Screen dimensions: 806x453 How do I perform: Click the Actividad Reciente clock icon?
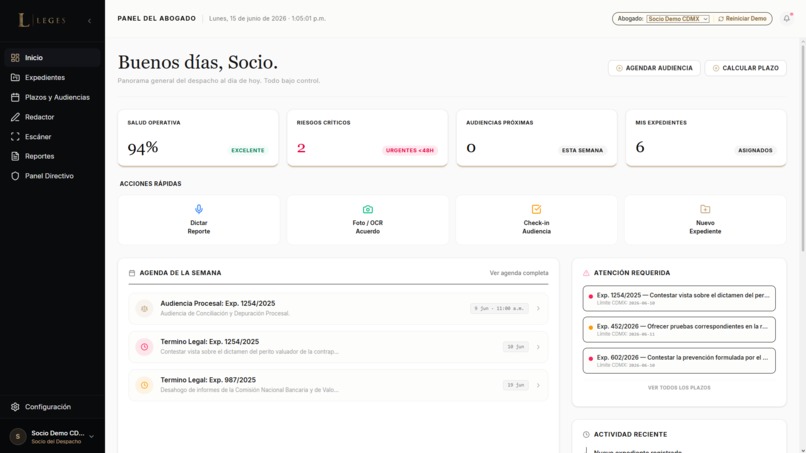(x=586, y=434)
